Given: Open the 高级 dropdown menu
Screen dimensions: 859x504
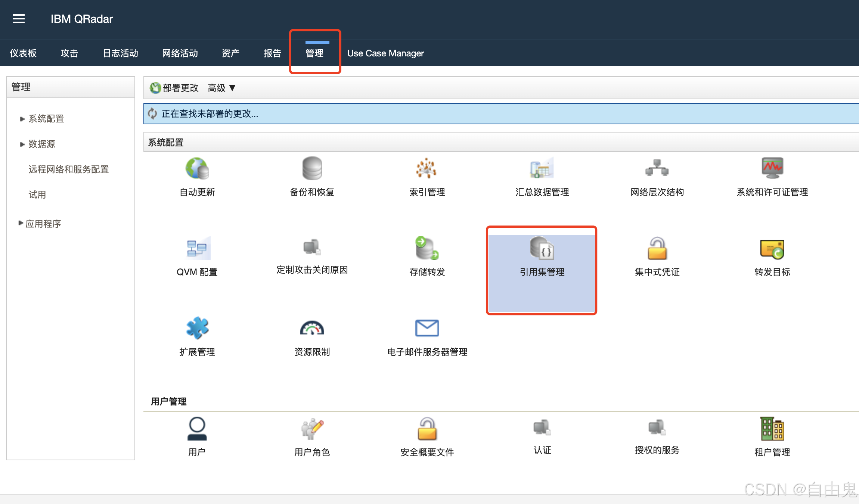Looking at the screenshot, I should pos(221,88).
